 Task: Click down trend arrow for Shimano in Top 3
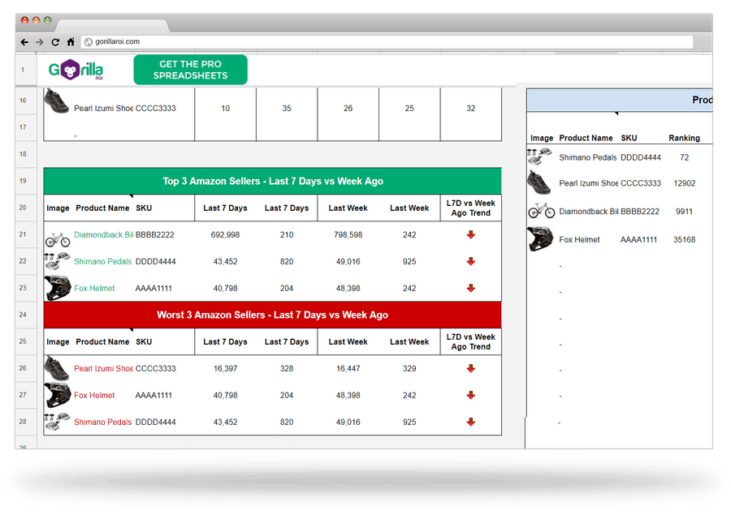(471, 262)
